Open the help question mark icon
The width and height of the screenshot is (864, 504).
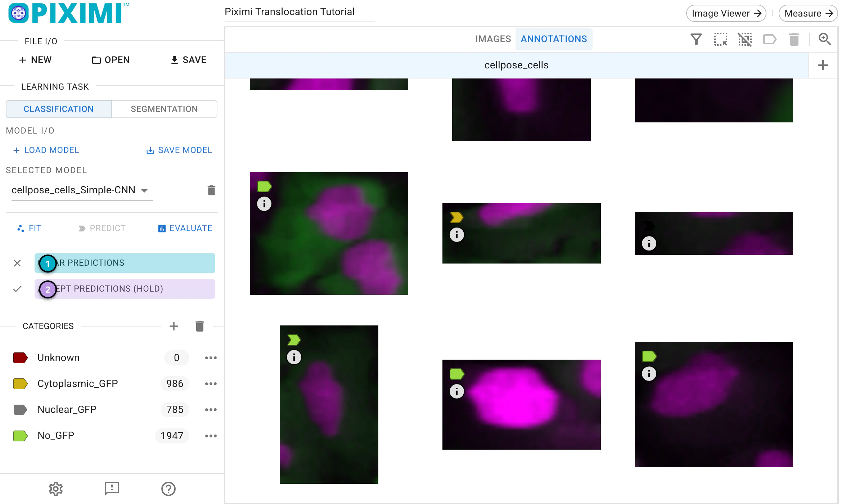click(168, 489)
